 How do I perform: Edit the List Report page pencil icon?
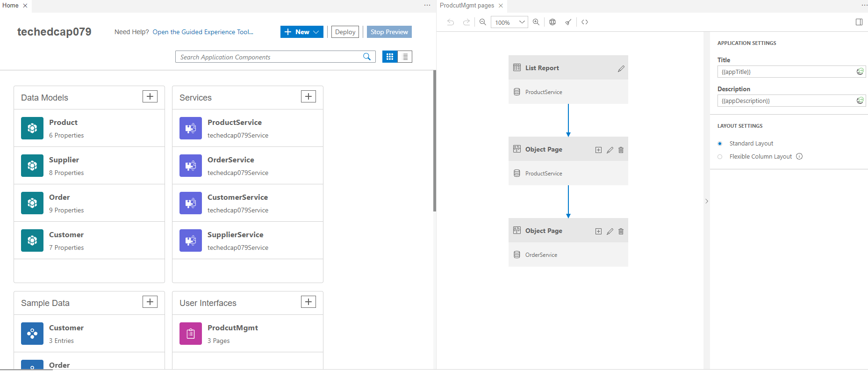pos(621,69)
